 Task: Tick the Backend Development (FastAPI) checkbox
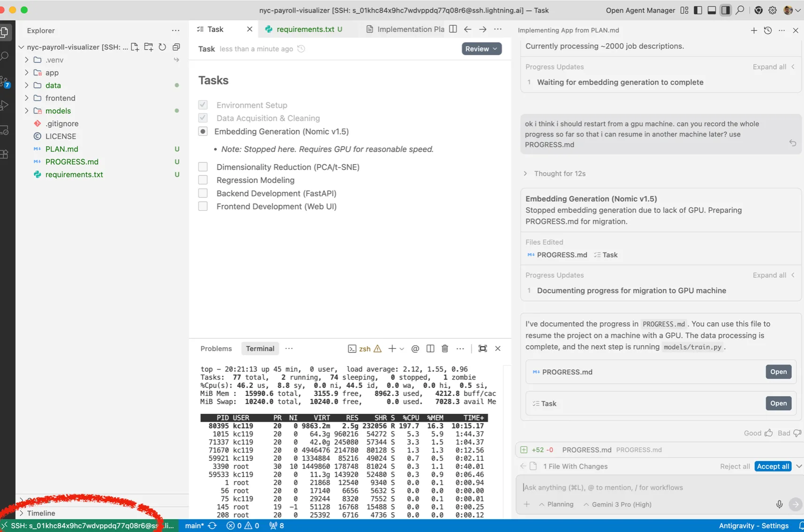pos(203,193)
